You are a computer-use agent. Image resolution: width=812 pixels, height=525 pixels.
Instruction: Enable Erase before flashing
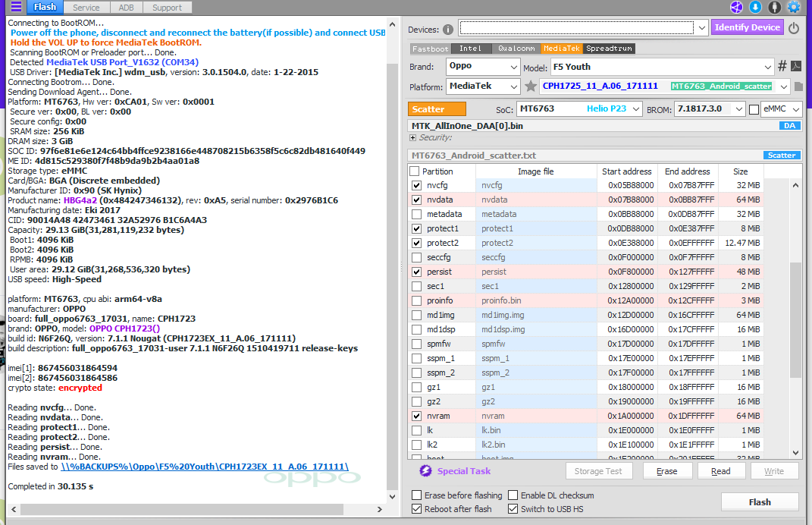(416, 495)
